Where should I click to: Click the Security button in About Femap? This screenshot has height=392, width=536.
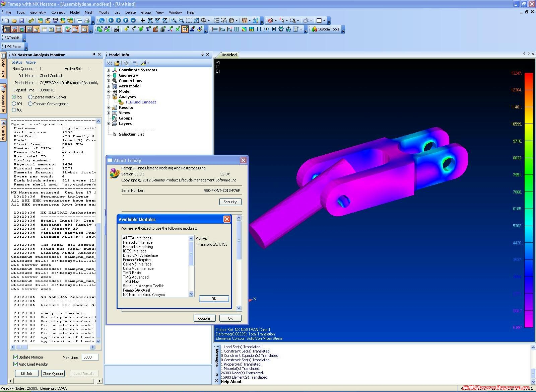coord(230,202)
